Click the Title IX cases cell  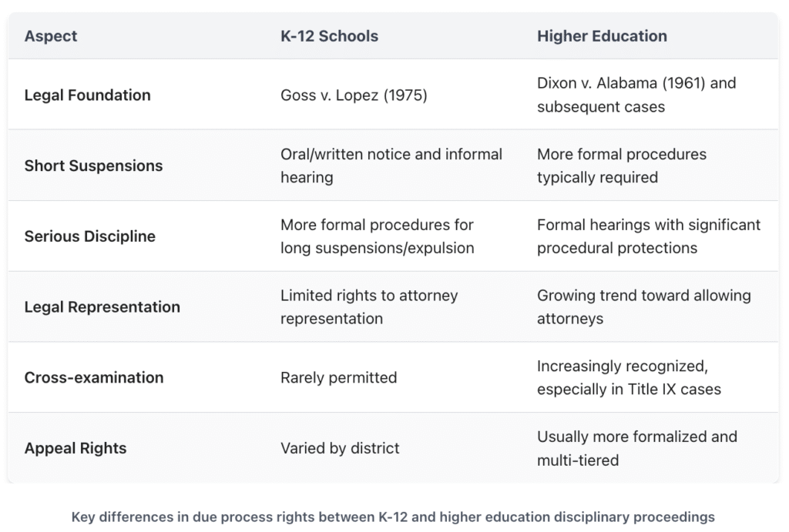(629, 377)
